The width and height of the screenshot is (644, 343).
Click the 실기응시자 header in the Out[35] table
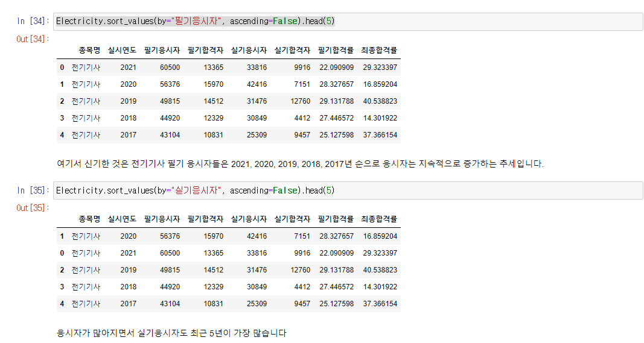(249, 219)
